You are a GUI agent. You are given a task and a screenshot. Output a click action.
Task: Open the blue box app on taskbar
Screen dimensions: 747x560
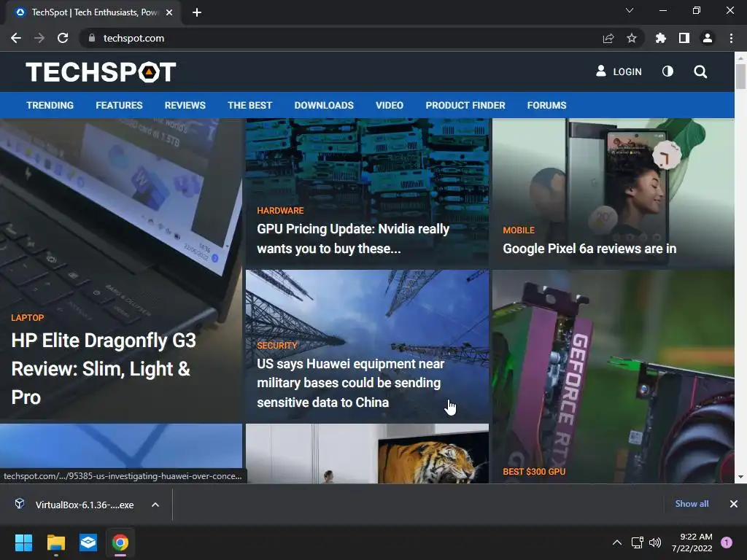click(88, 542)
